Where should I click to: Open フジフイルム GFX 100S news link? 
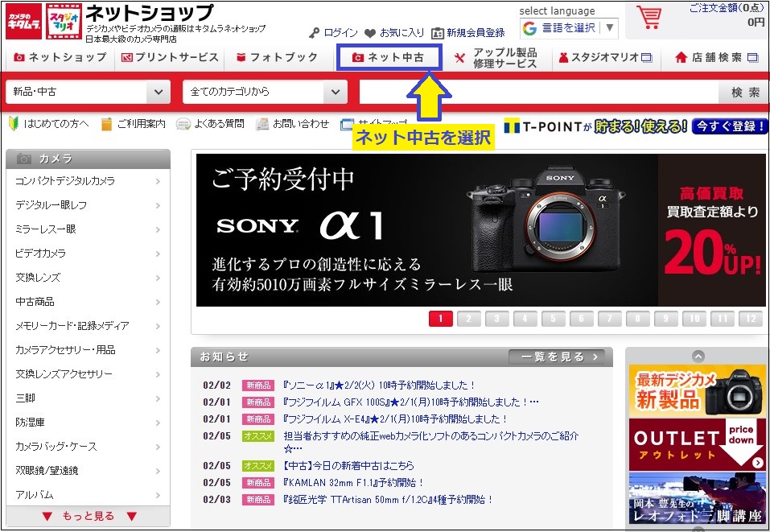point(410,402)
